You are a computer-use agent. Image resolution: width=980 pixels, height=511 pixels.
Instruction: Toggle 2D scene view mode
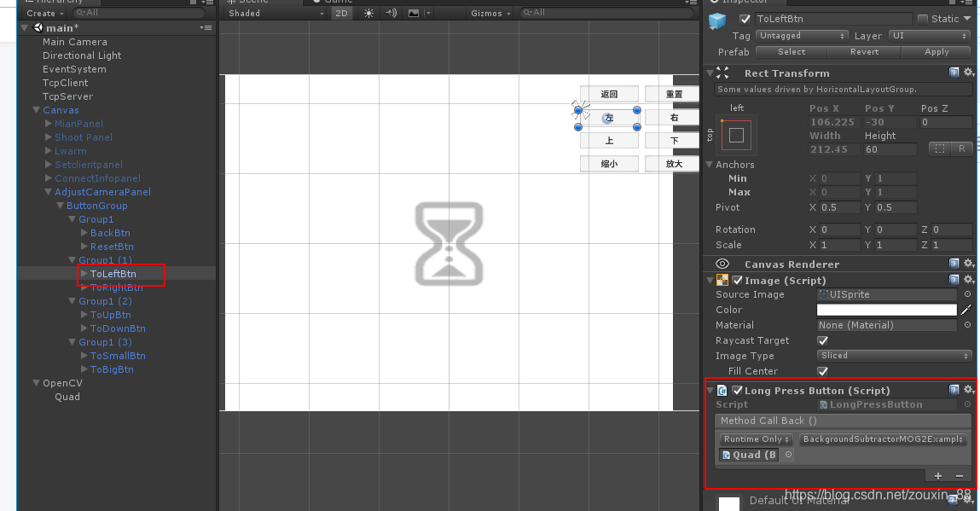(341, 13)
